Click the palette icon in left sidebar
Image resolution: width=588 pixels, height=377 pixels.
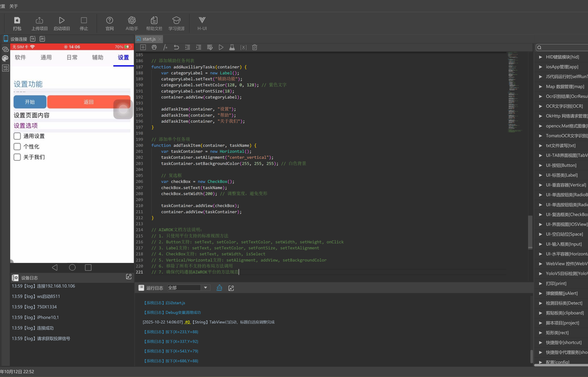point(5,58)
